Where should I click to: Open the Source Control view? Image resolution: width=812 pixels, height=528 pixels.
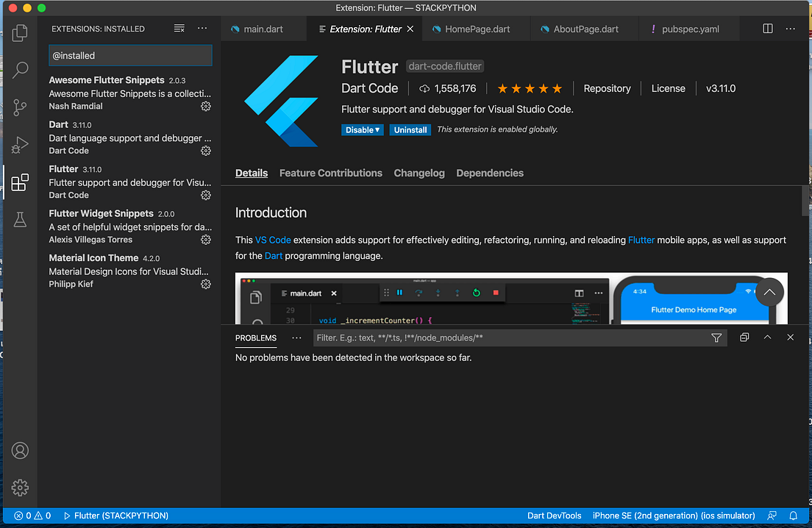19,107
